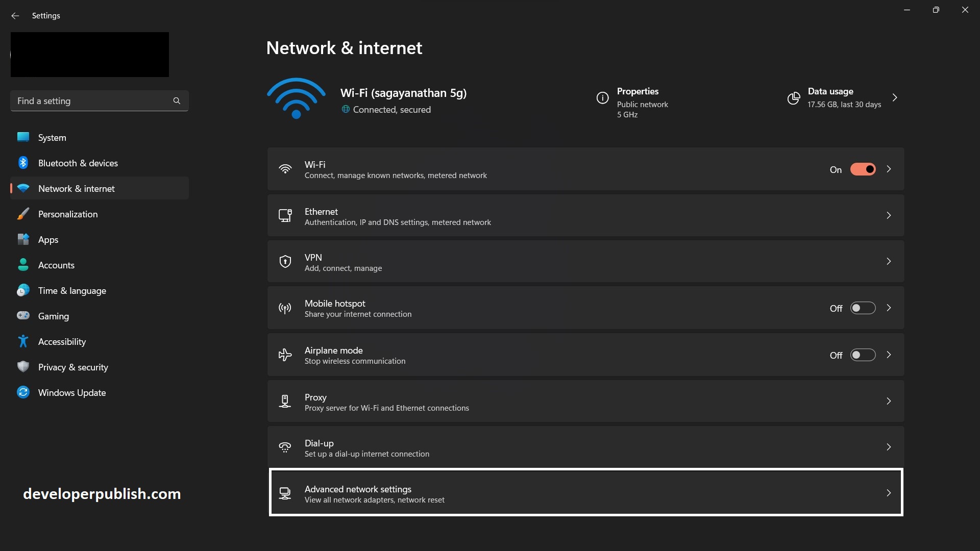The image size is (980, 551).
Task: Select the System settings icon
Action: pyautogui.click(x=23, y=137)
